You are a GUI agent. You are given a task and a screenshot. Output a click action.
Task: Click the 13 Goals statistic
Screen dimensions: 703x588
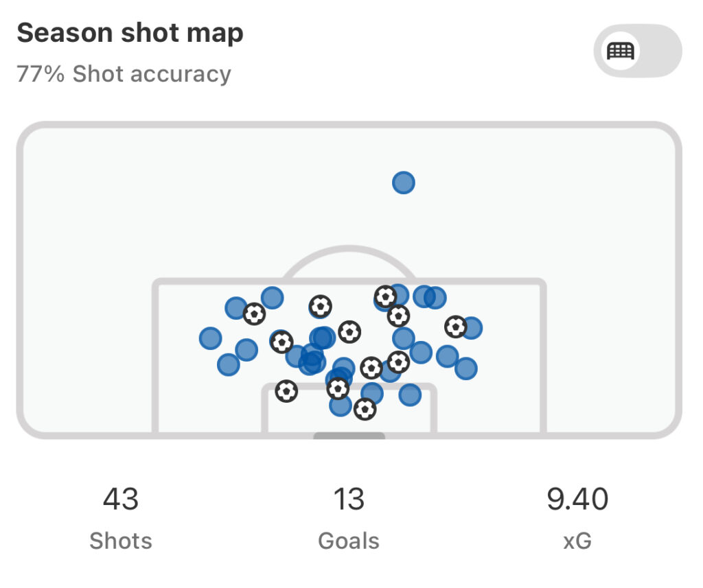tap(349, 519)
